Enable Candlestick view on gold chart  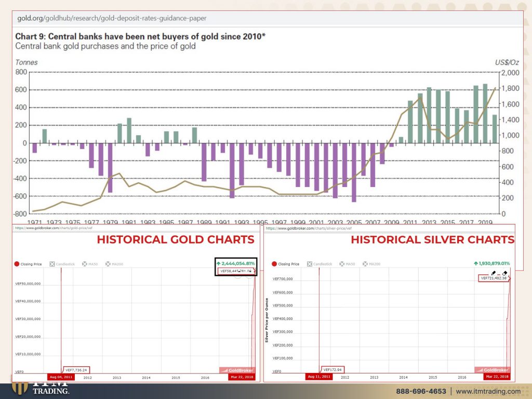62,264
